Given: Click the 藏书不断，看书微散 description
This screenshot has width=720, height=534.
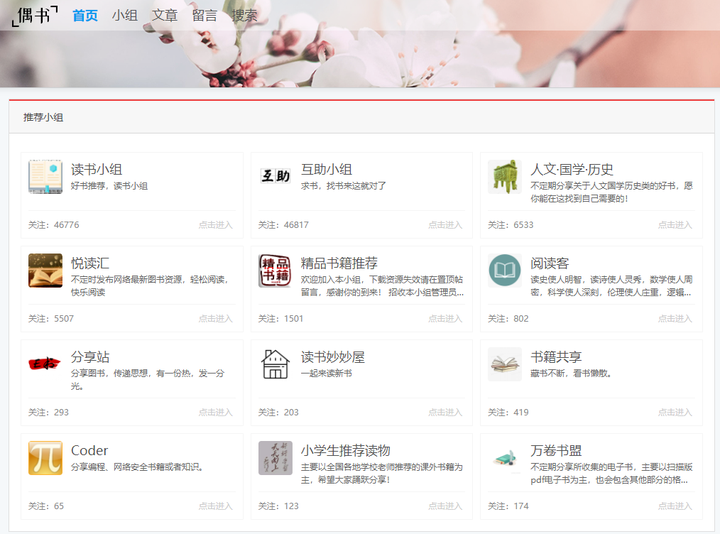Looking at the screenshot, I should point(571,373).
